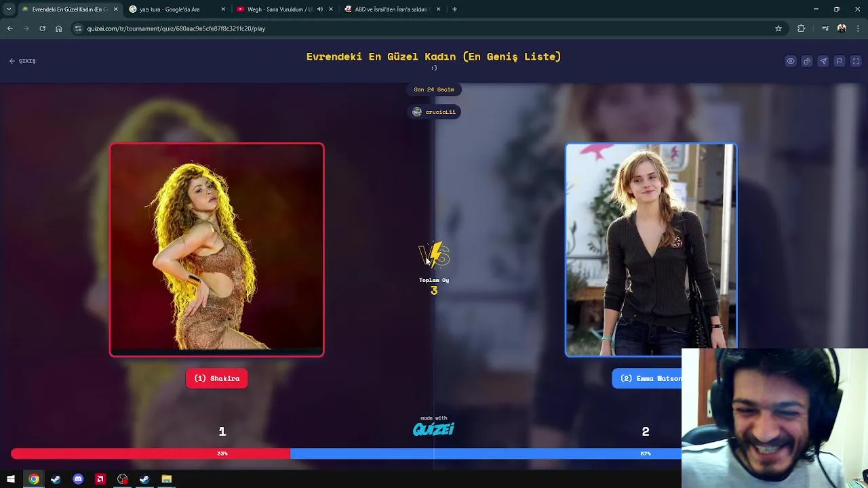The image size is (868, 488).
Task: Bookmark this page with the star icon
Action: [x=778, y=28]
